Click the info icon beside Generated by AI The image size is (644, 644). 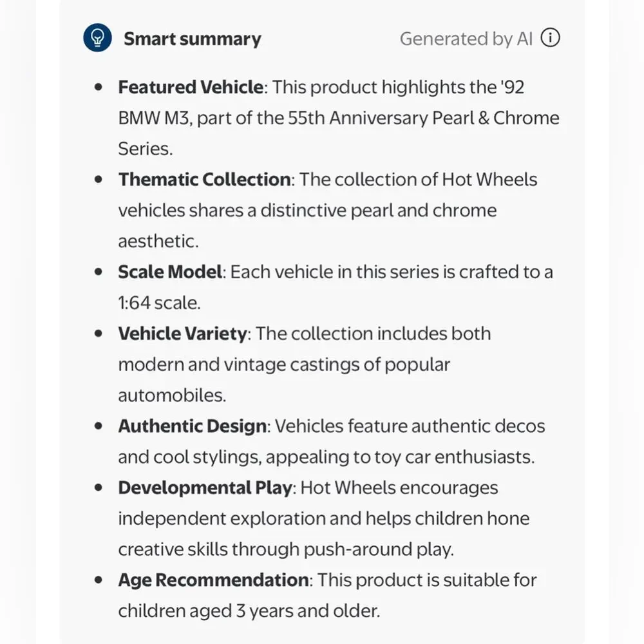point(550,38)
